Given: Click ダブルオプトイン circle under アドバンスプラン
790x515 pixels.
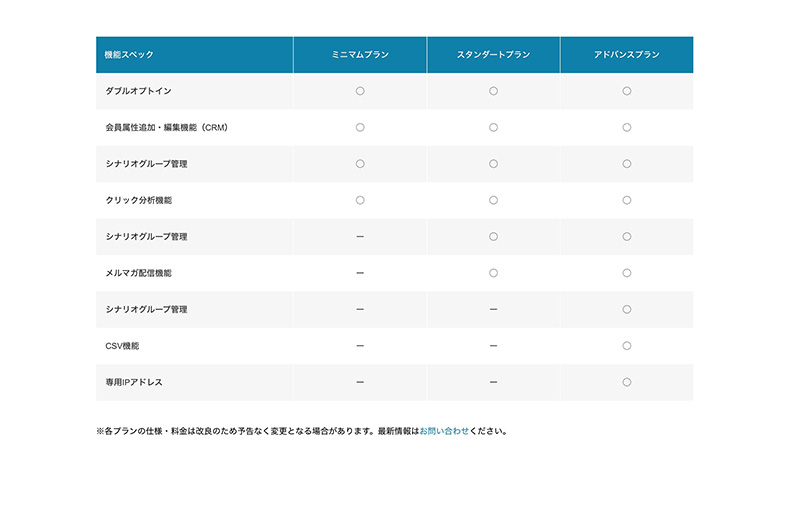Looking at the screenshot, I should click(626, 91).
